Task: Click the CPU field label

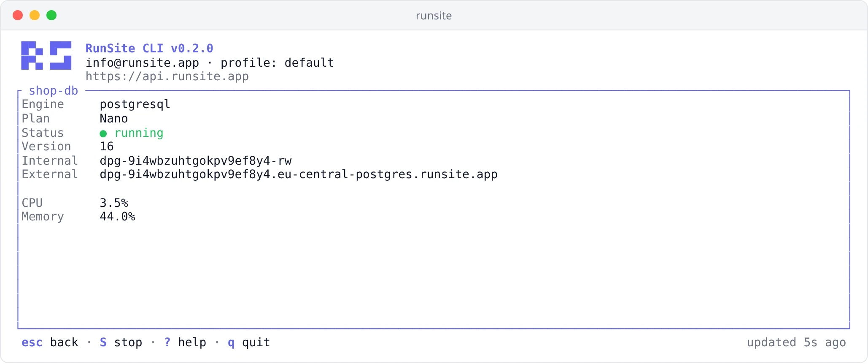Action: coord(32,203)
